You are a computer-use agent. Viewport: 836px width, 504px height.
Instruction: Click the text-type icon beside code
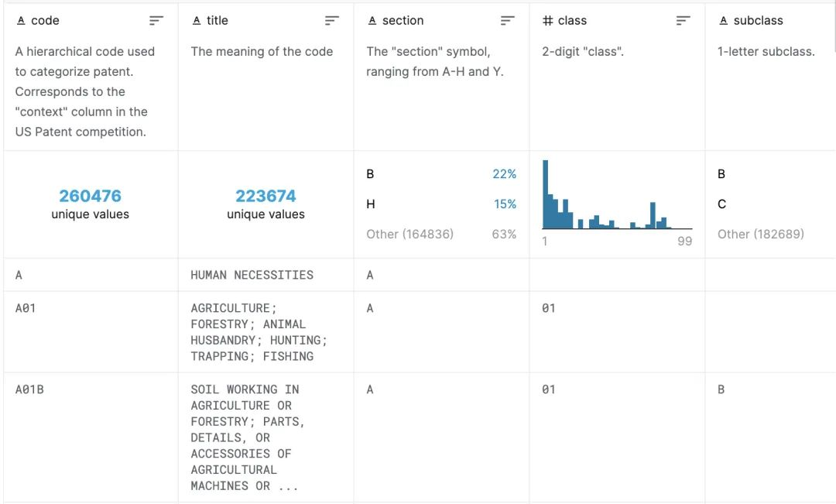[21, 21]
